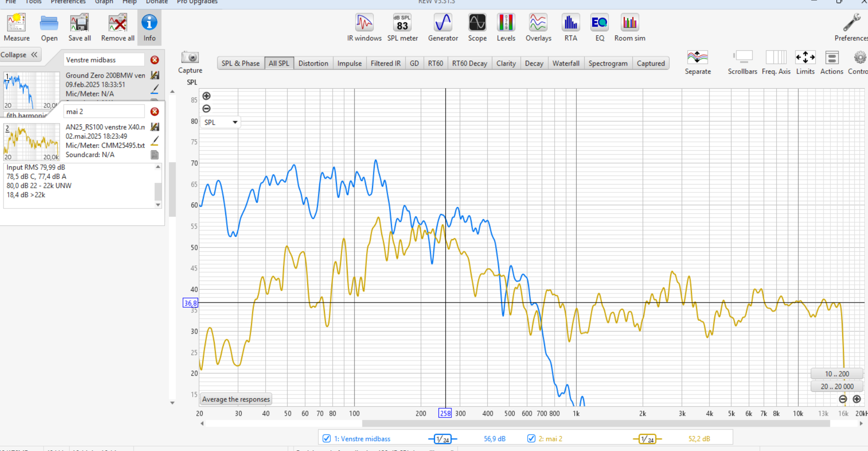Open notes icon for mai 2 measurement
Viewport: 868px width, 451px height.
[155, 155]
